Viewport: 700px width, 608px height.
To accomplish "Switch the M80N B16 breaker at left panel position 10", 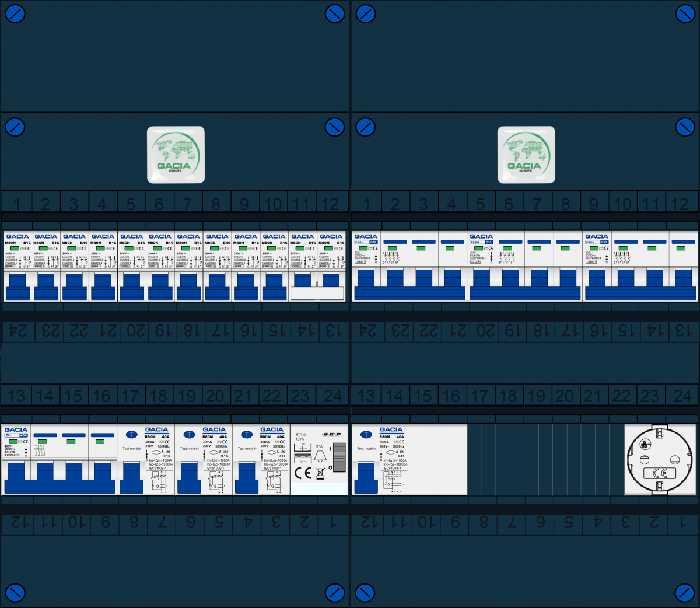I will [275, 286].
